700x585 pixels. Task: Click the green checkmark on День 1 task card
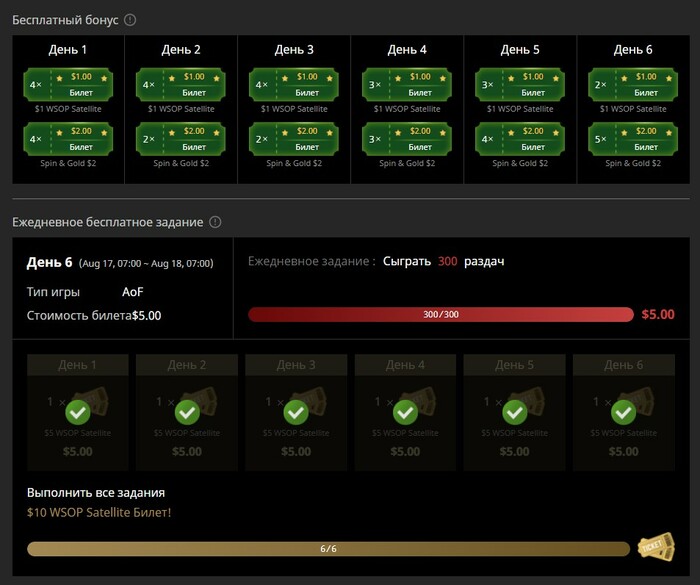coord(78,412)
